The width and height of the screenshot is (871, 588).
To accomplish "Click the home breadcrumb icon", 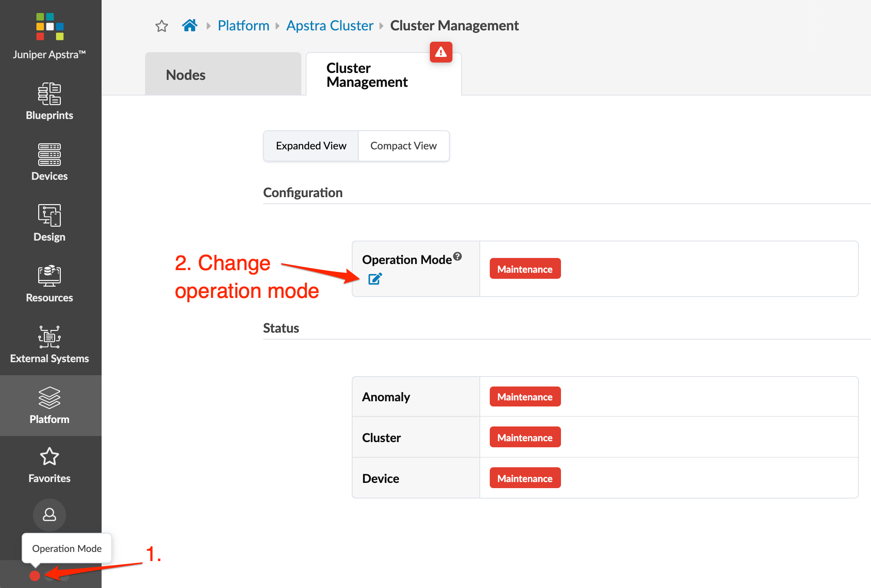I will 190,26.
